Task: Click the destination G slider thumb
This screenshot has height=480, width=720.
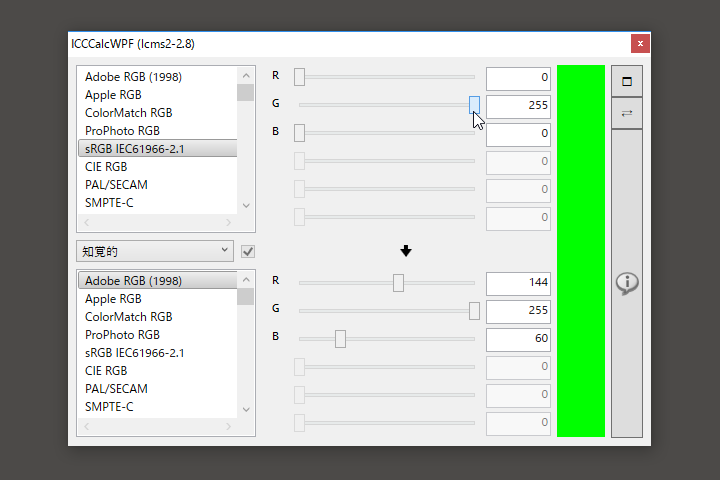Action: coord(474,311)
